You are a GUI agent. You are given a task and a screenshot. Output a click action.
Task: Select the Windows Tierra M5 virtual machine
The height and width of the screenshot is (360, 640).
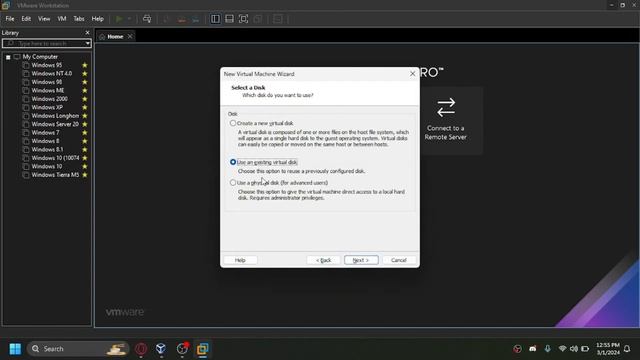(55, 175)
